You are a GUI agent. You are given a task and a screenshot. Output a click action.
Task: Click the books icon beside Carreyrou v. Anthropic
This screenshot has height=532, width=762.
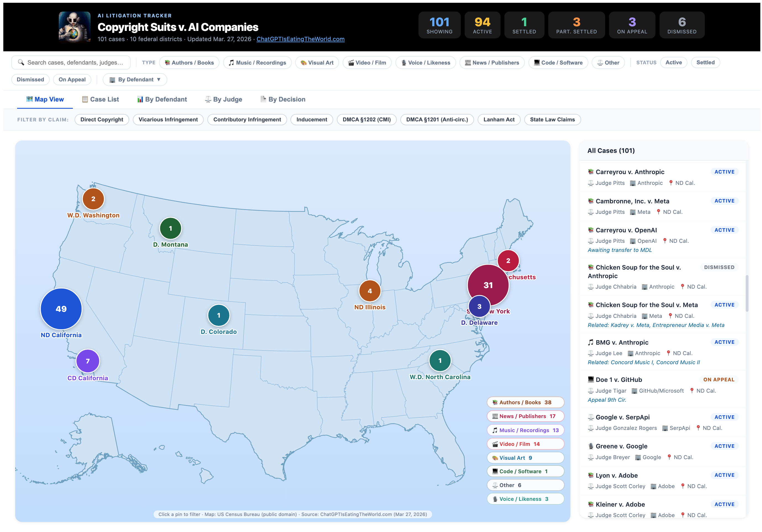(591, 172)
